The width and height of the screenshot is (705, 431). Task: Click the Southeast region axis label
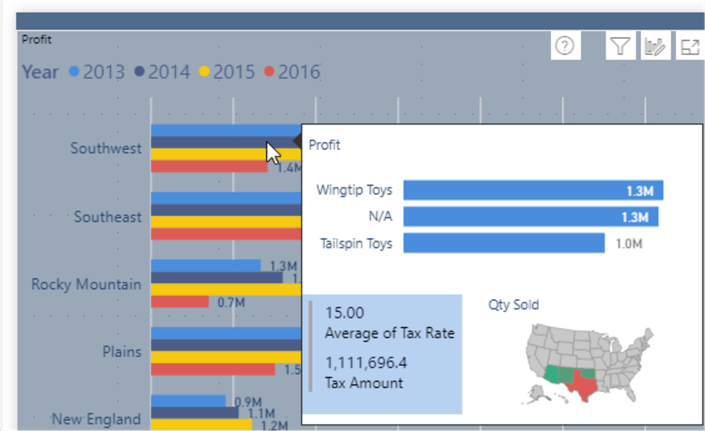106,216
